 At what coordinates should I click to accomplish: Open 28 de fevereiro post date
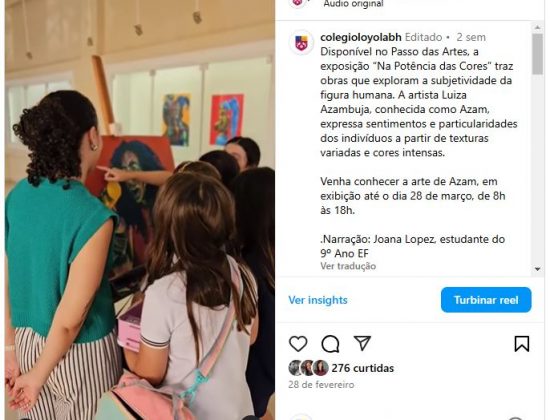tap(321, 385)
